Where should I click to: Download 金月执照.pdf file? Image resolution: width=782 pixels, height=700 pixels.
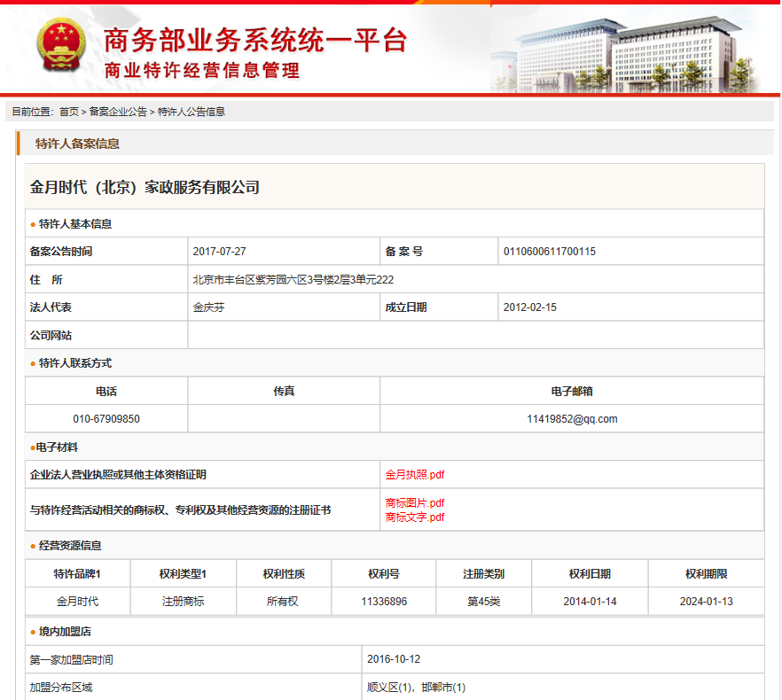tap(414, 475)
